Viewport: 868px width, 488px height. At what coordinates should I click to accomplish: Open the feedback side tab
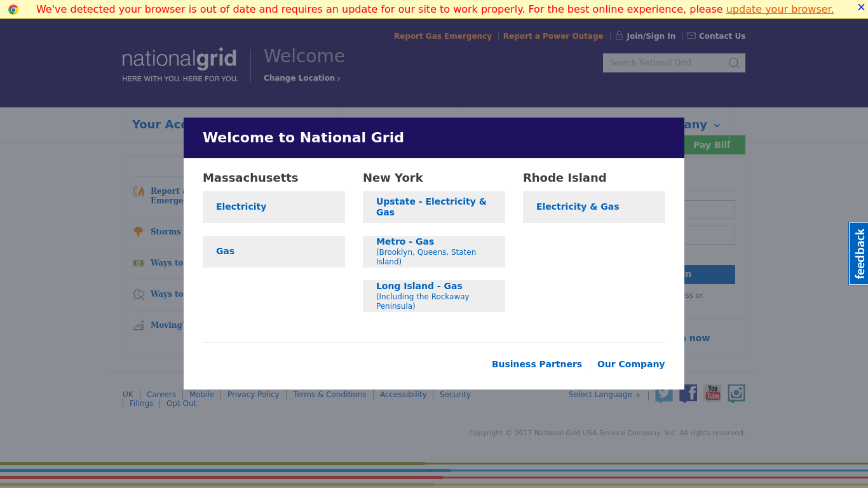tap(859, 254)
